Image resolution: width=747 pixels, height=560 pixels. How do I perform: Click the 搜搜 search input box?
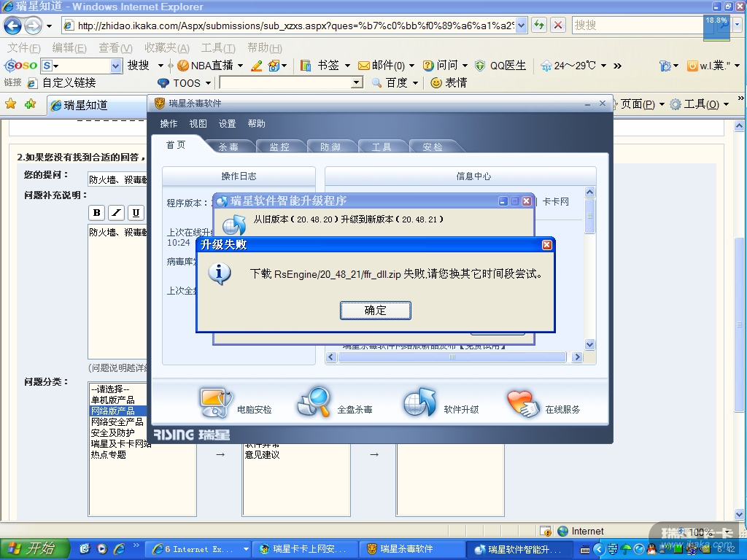click(638, 26)
